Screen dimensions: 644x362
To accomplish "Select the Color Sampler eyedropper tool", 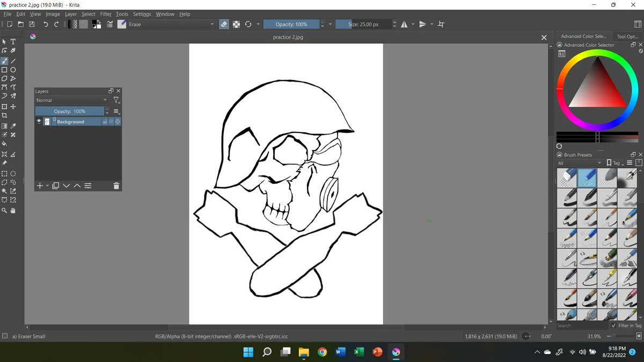I will [13, 126].
